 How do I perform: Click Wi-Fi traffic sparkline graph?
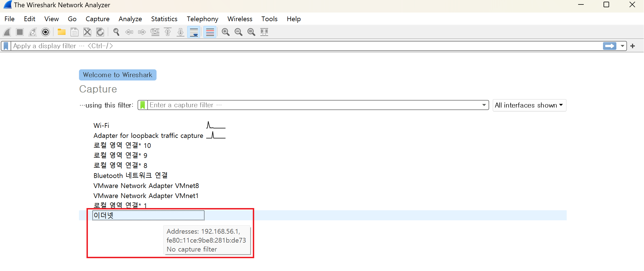coord(216,125)
